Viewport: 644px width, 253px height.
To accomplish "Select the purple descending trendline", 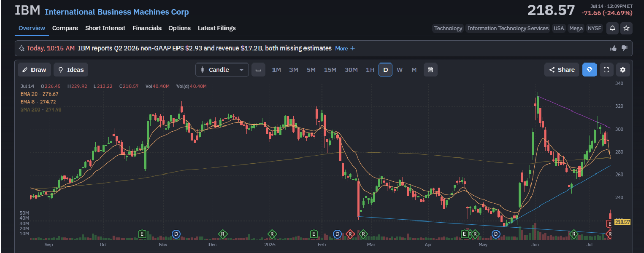I will point(574,111).
